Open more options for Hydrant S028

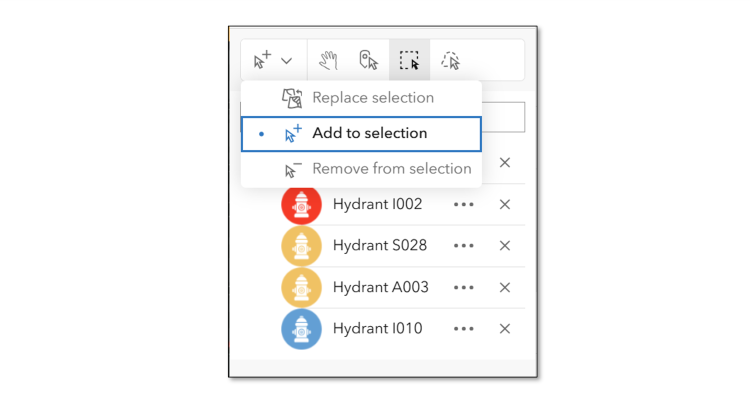463,246
